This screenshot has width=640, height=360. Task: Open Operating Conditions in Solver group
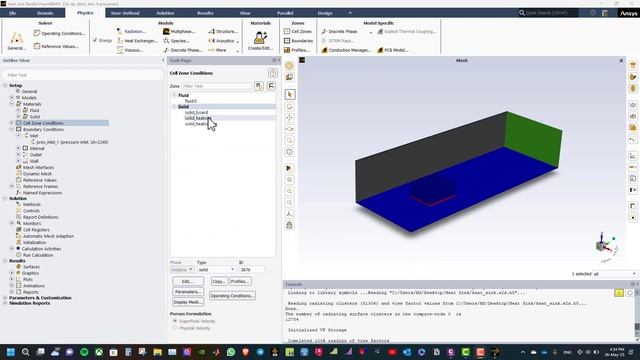(x=60, y=33)
